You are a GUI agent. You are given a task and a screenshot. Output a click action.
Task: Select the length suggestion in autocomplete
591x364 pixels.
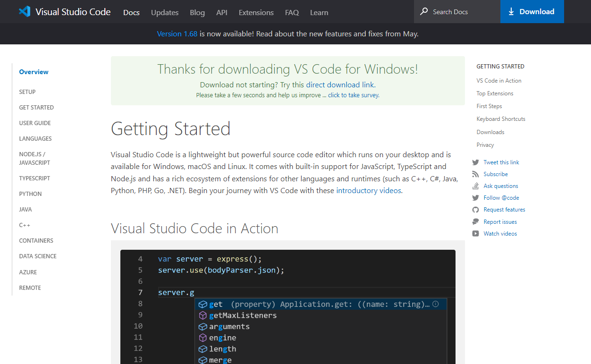click(321, 349)
